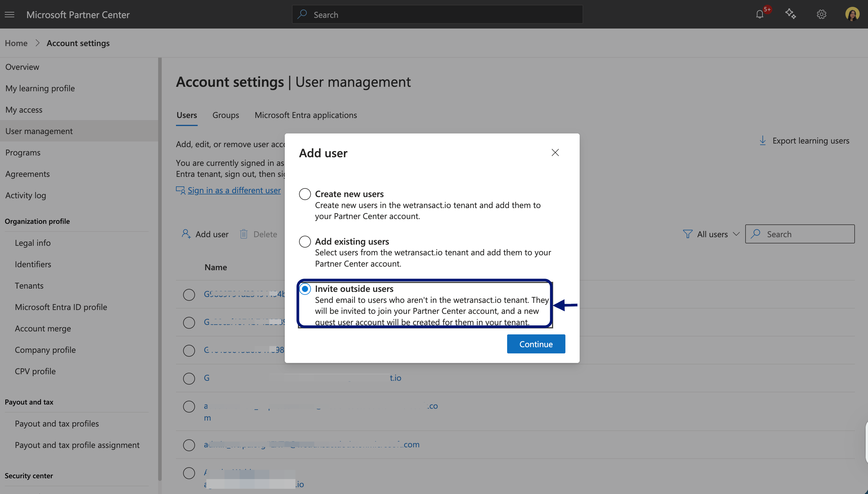Select Create new users option

tap(305, 194)
